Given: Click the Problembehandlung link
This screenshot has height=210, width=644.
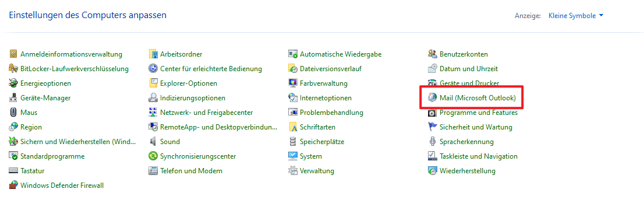Looking at the screenshot, I should [x=331, y=113].
